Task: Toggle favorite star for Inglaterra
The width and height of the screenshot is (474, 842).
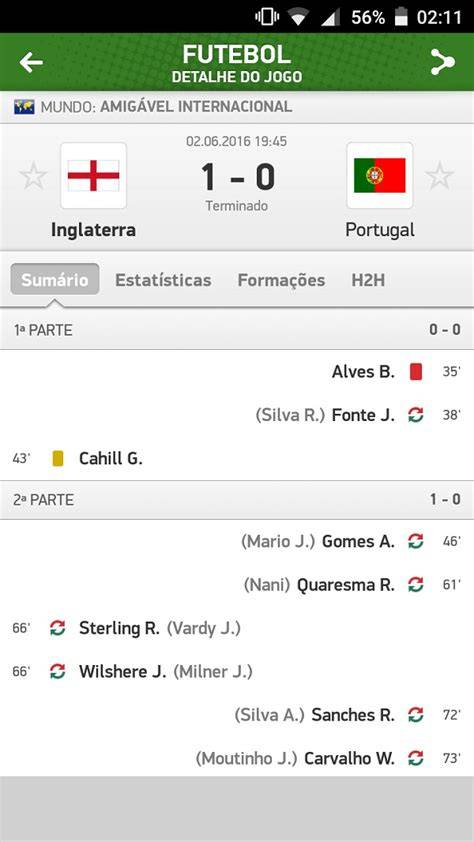Action: click(x=33, y=176)
